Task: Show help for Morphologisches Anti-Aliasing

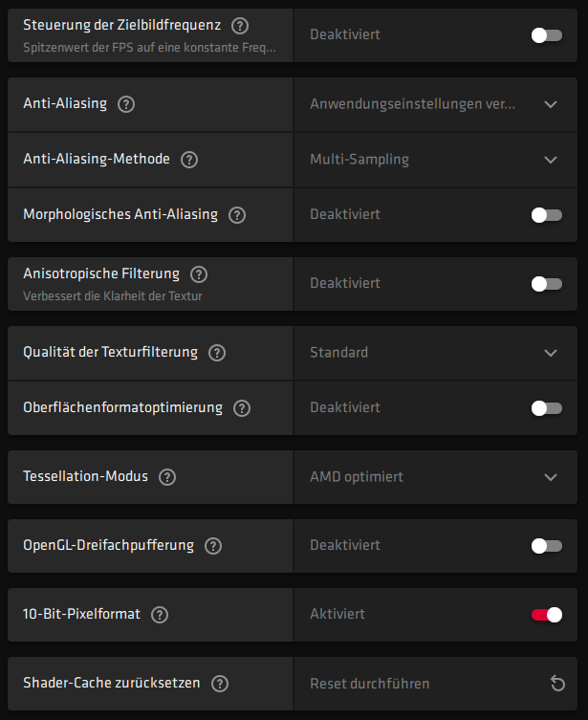Action: pyautogui.click(x=237, y=215)
